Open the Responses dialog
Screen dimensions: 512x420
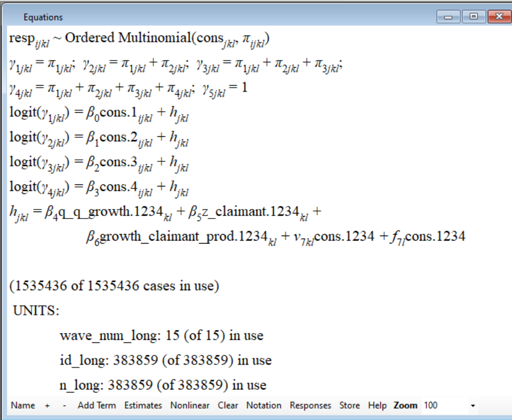310,405
